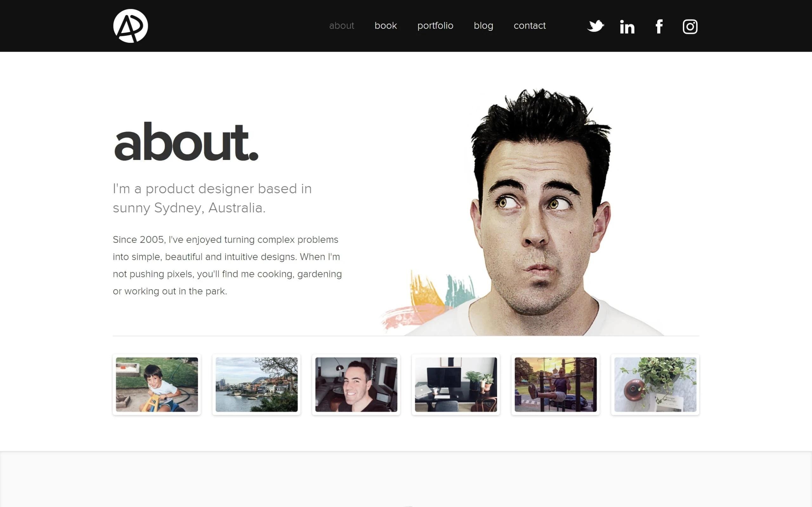
Task: Open the park workout bars photo
Action: point(555,384)
